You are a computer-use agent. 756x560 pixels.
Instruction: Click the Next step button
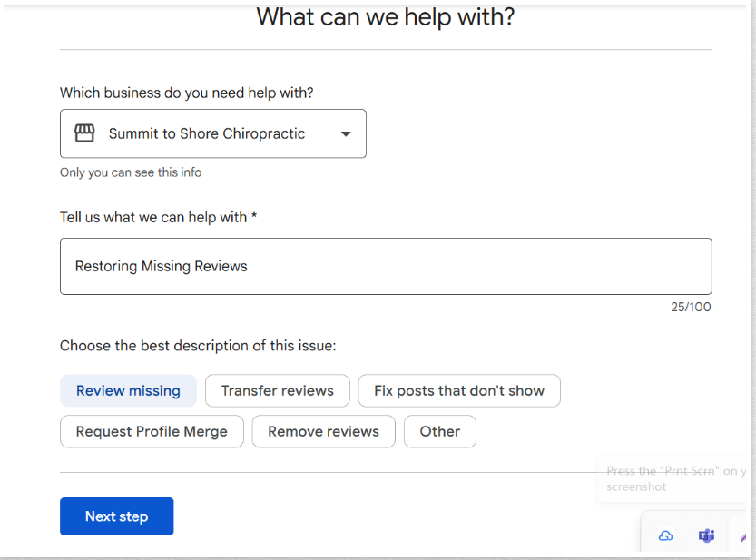pos(117,516)
